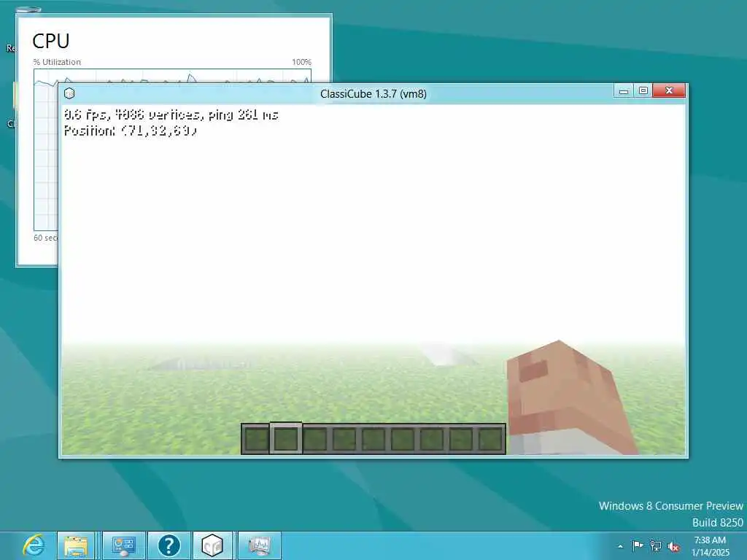The image size is (747, 560).
Task: Open the taskbar clock showing 7:38 AM
Action: [x=710, y=546]
